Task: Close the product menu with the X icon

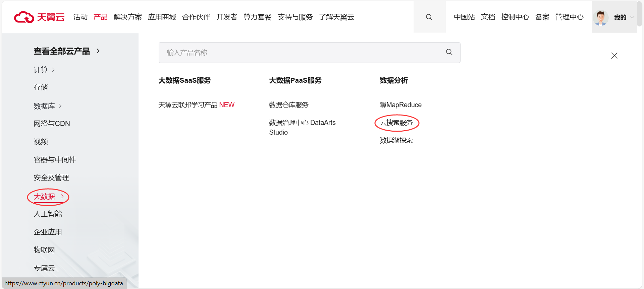Action: [614, 56]
